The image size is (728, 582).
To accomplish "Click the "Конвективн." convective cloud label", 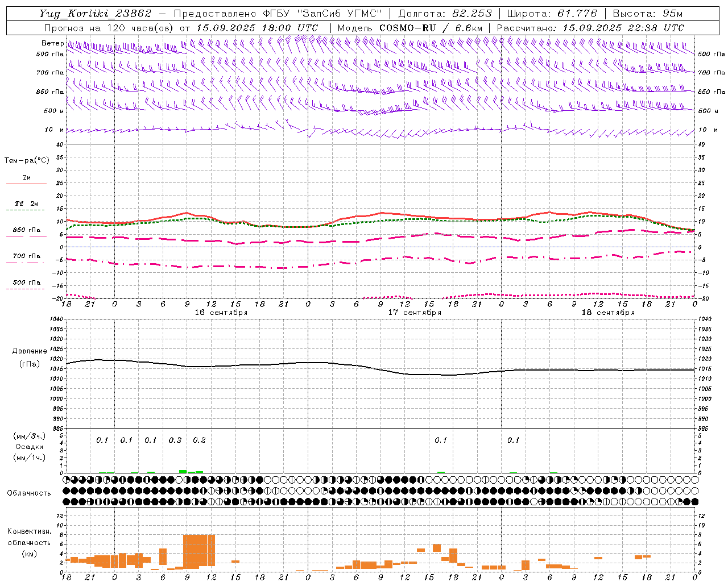I will click(x=29, y=531).
